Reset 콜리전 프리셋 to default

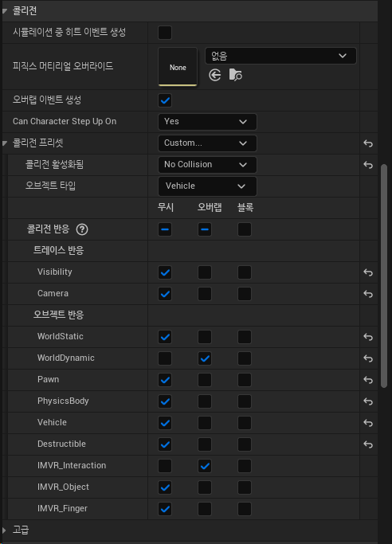(x=368, y=143)
